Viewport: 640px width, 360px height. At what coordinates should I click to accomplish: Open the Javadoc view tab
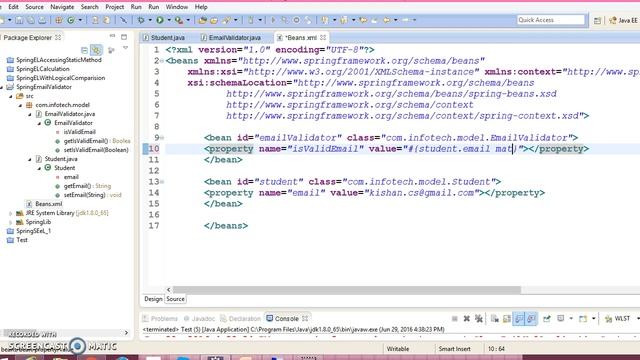click(x=199, y=319)
